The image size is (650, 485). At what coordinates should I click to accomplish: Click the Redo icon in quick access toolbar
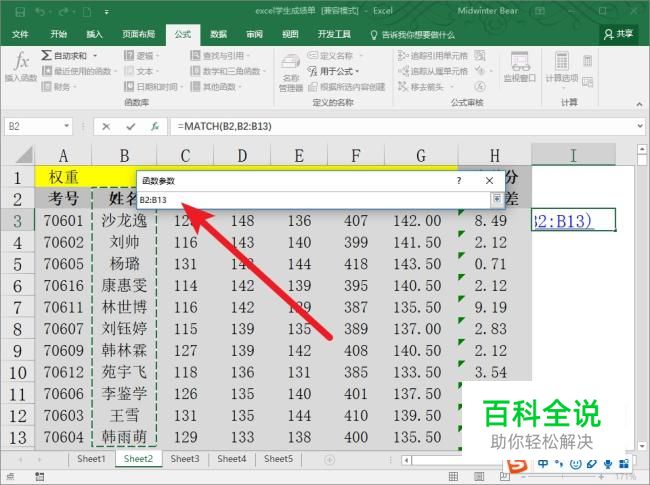pyautogui.click(x=63, y=12)
